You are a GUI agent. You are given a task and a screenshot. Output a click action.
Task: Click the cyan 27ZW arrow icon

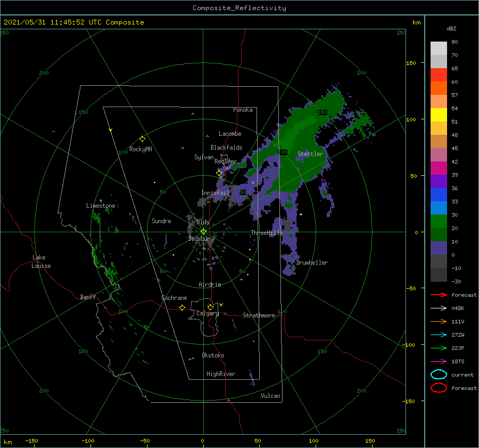click(439, 335)
